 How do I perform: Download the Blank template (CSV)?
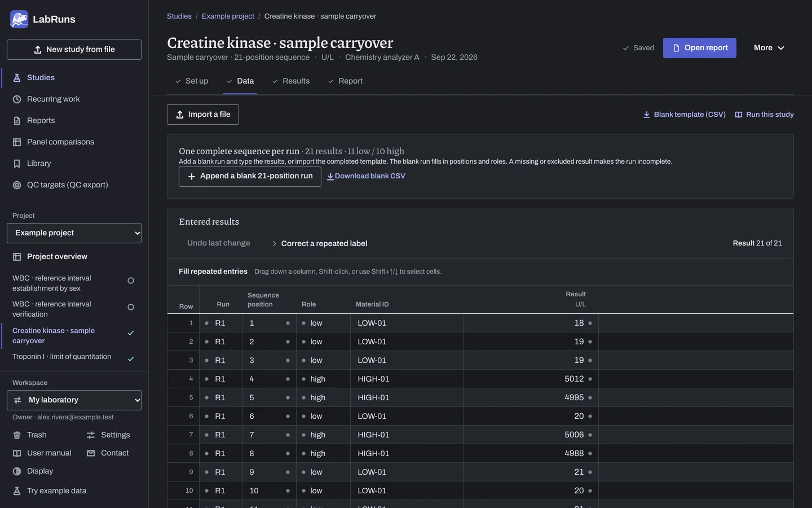685,115
